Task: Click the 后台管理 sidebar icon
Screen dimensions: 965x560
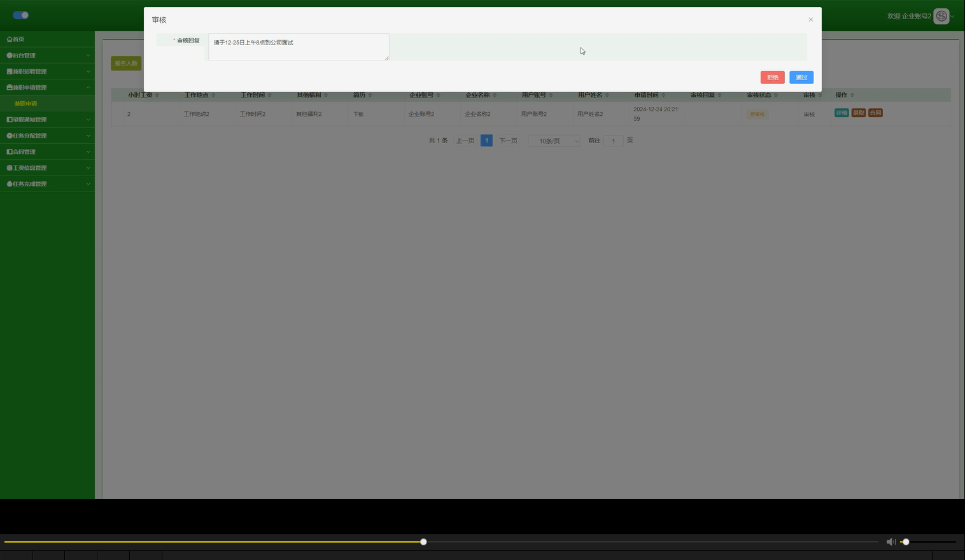Action: tap(10, 55)
